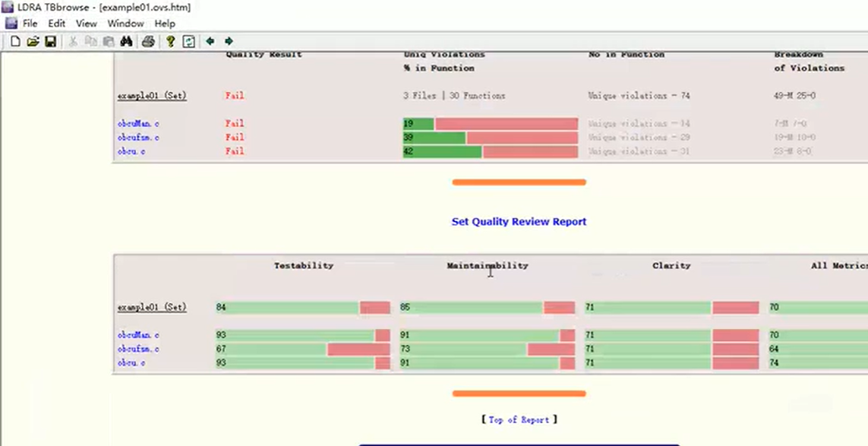Refresh the report with the refresh icon
This screenshot has height=446, width=868.
(x=188, y=42)
